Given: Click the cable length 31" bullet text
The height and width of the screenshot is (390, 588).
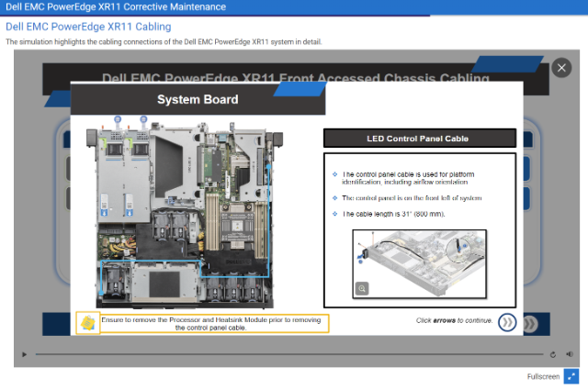Looking at the screenshot, I should [x=393, y=214].
